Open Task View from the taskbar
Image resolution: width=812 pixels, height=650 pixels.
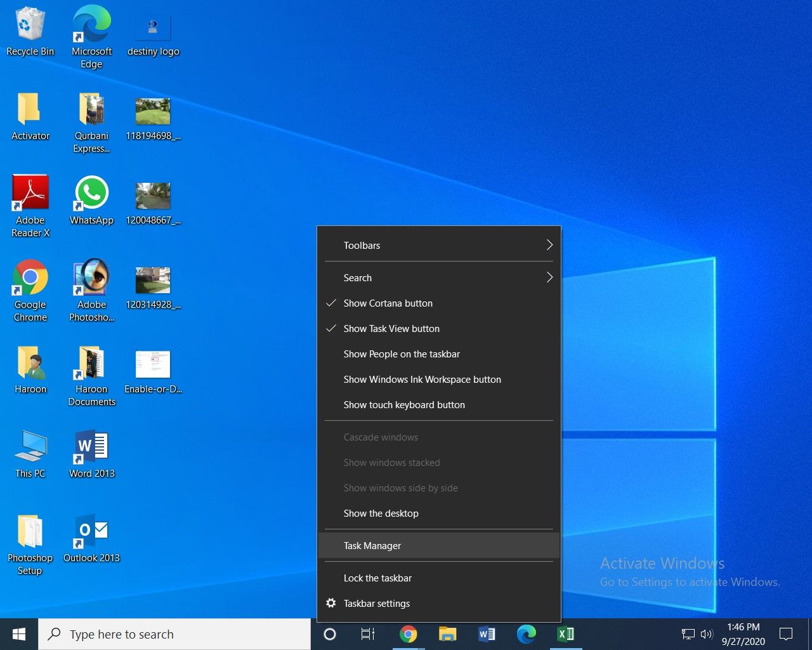pos(368,634)
